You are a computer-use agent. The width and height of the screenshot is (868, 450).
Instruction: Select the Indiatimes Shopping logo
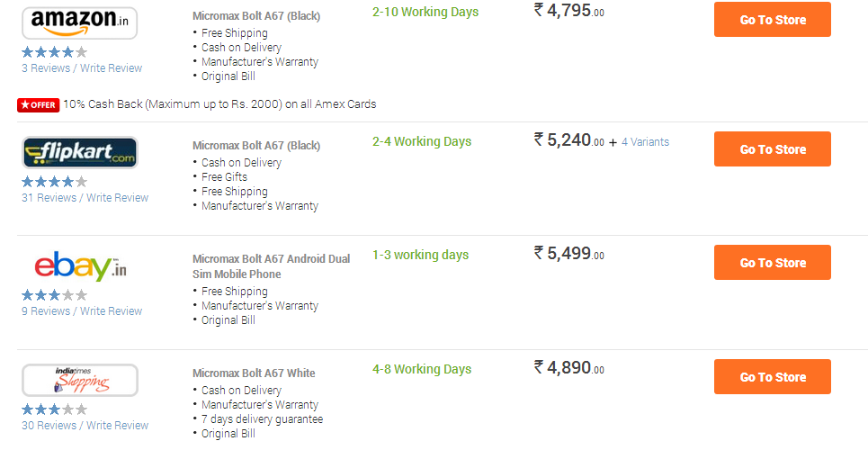80,380
